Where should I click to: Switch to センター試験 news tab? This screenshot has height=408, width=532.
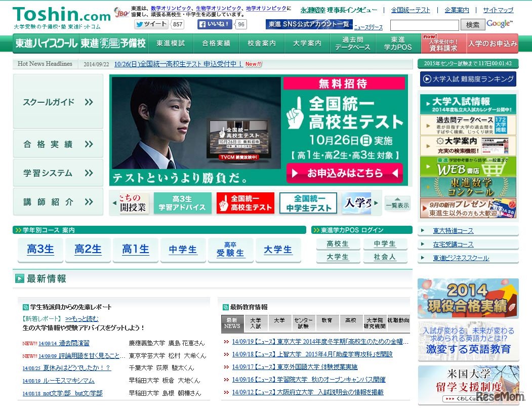click(303, 323)
